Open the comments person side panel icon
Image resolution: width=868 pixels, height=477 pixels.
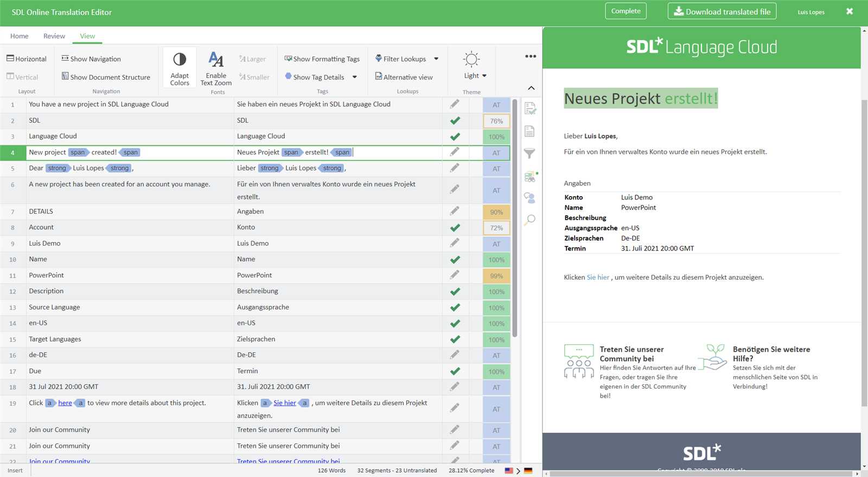click(529, 198)
